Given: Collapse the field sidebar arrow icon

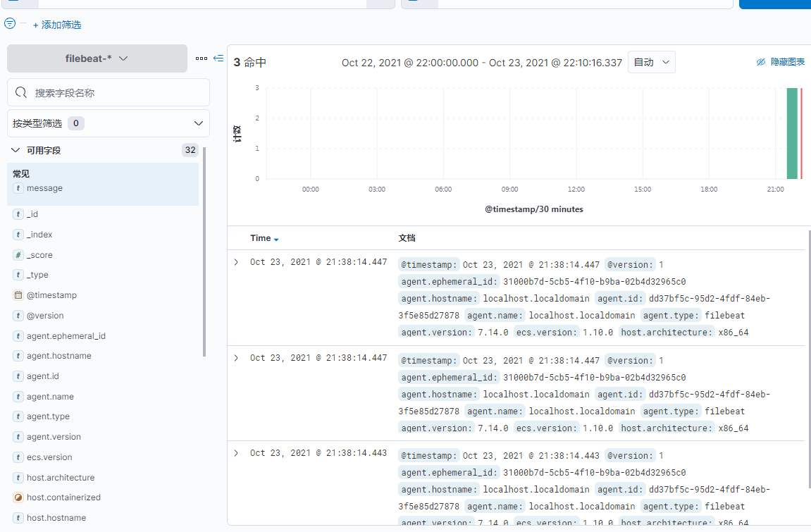Looking at the screenshot, I should point(218,58).
